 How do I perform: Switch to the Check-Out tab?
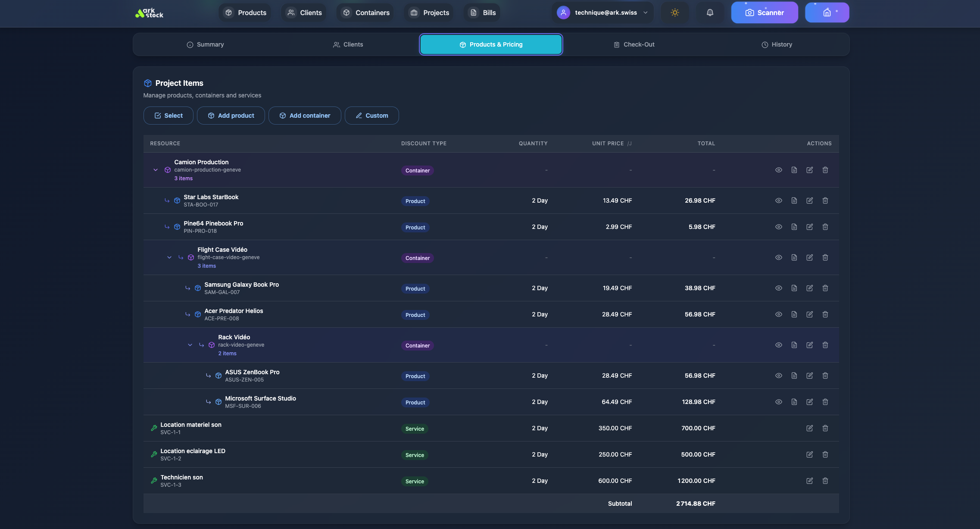click(634, 44)
